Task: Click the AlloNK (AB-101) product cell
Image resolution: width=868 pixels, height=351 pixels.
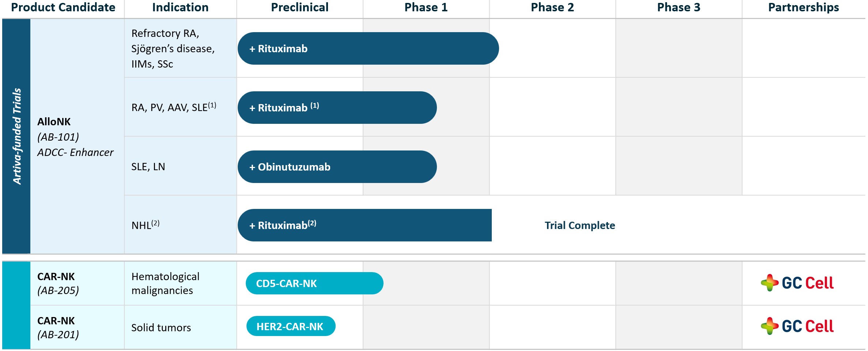Action: point(75,137)
